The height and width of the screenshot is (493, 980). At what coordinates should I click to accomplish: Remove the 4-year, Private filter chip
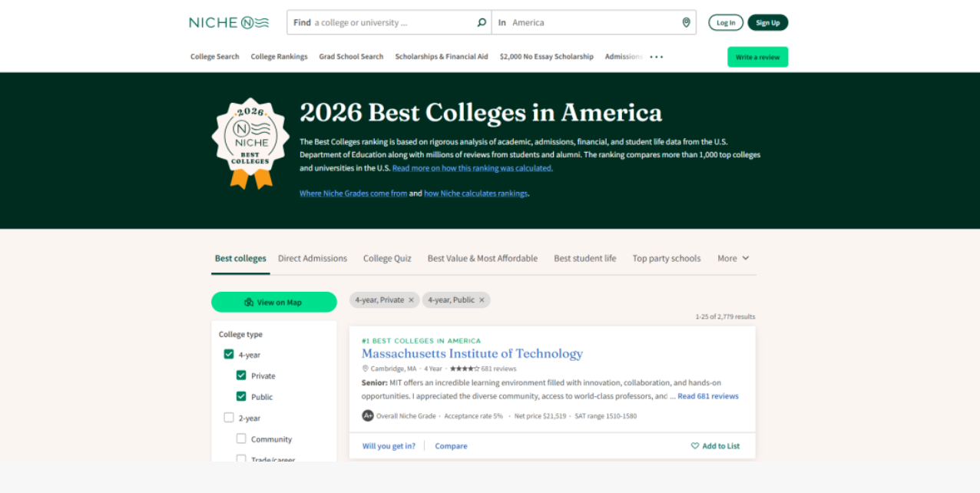click(x=411, y=300)
